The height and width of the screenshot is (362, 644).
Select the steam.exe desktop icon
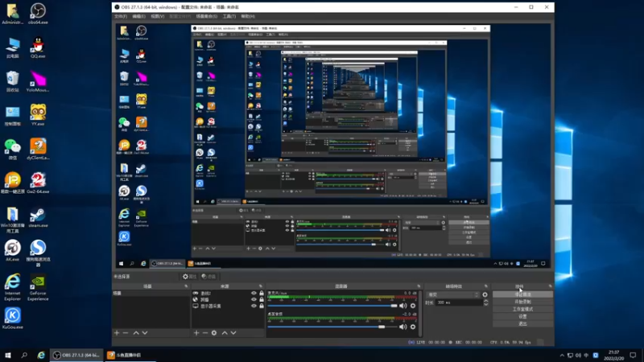[38, 216]
